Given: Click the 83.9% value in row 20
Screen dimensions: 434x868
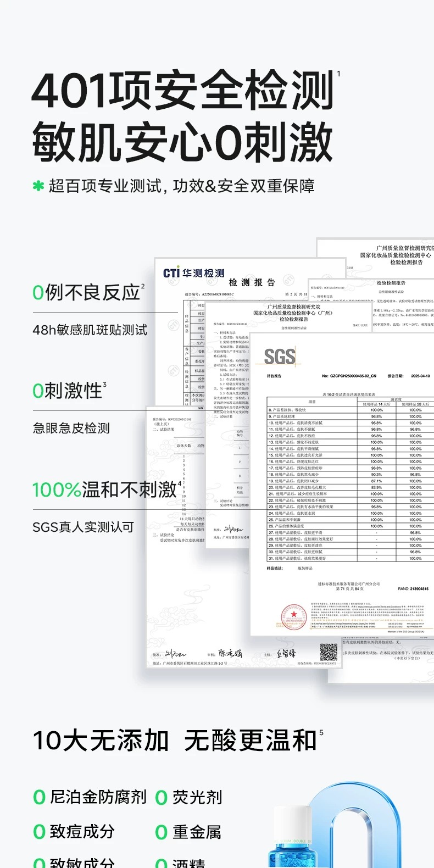Looking at the screenshot, I should coord(376,487).
